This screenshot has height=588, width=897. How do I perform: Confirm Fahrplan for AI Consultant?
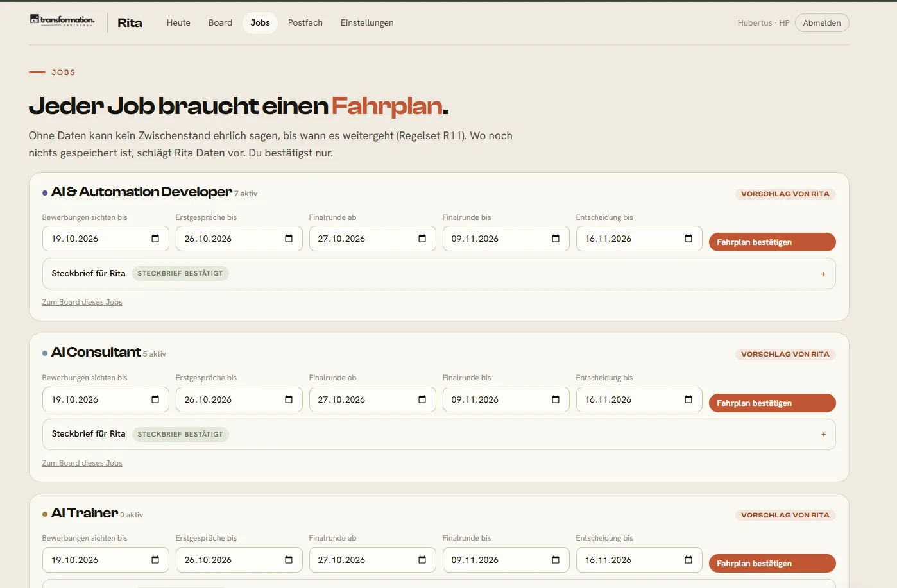(x=772, y=403)
